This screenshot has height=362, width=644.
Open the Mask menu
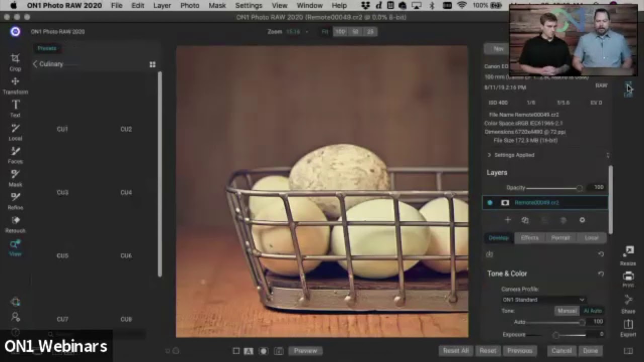[x=217, y=6]
